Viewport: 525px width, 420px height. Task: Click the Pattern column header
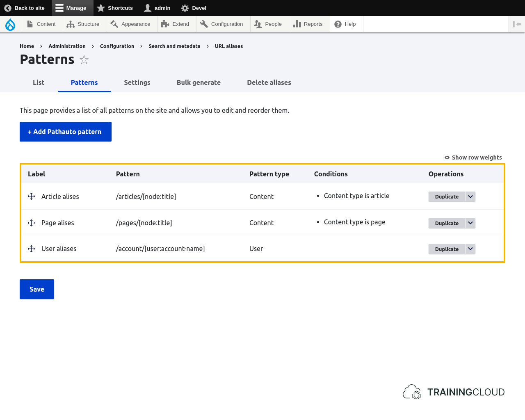click(128, 174)
